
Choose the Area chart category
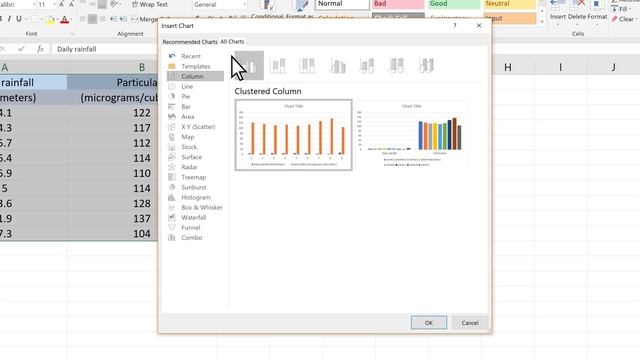pos(195,117)
